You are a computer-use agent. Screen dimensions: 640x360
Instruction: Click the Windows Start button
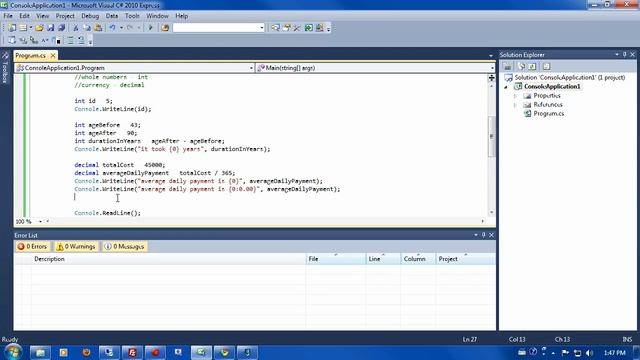(x=13, y=352)
